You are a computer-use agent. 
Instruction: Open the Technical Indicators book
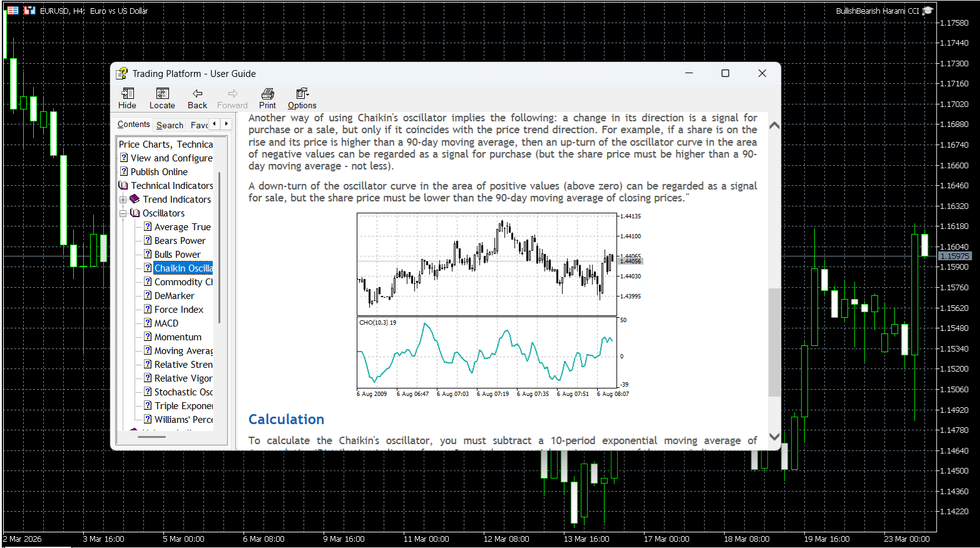click(166, 186)
